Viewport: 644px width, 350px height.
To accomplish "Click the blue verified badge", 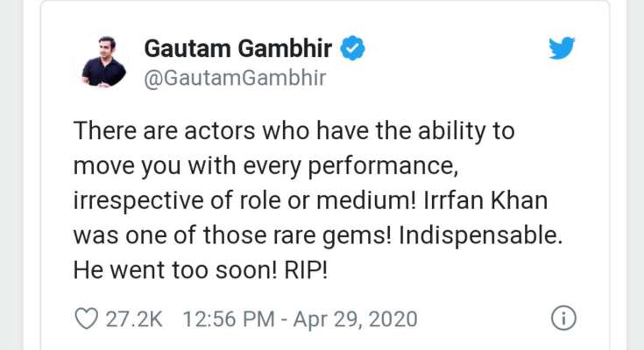I will coord(352,48).
